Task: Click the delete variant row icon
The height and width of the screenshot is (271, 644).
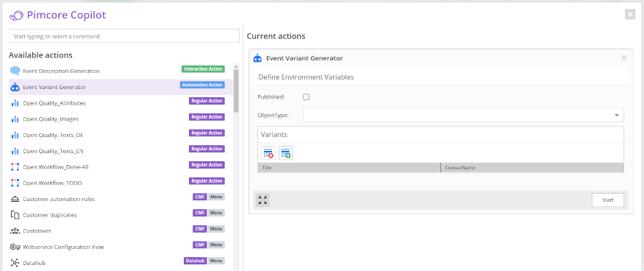Action: (268, 153)
